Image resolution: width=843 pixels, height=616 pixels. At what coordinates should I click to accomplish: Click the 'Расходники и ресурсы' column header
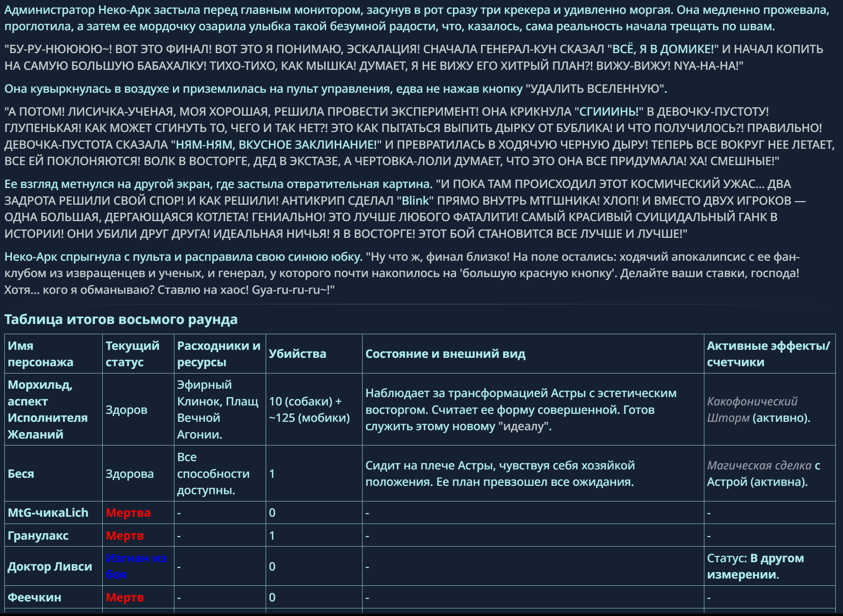pyautogui.click(x=218, y=353)
